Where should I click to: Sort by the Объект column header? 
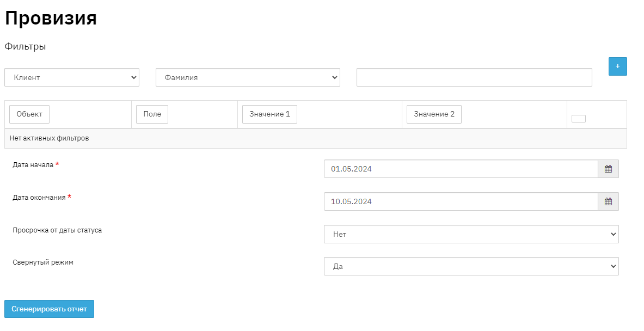click(29, 114)
